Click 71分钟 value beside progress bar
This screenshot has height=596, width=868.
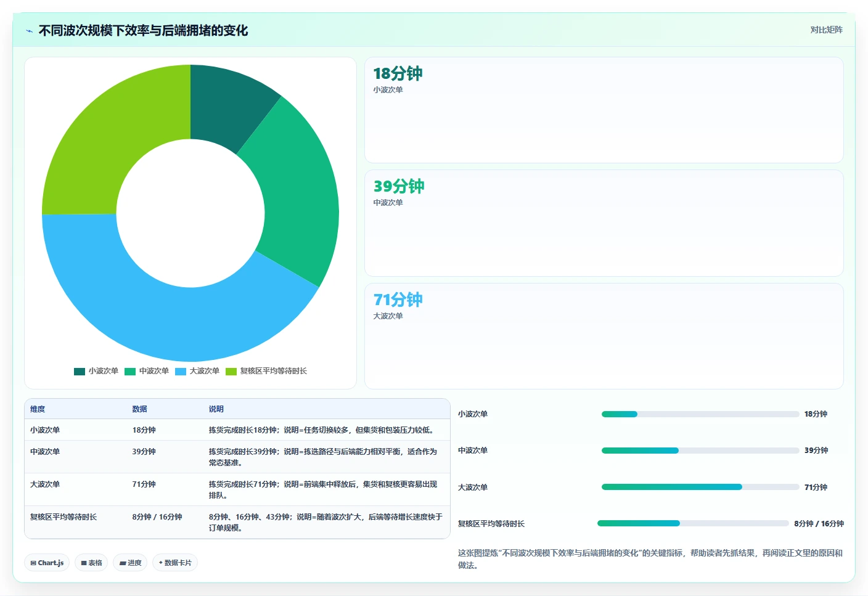click(816, 488)
